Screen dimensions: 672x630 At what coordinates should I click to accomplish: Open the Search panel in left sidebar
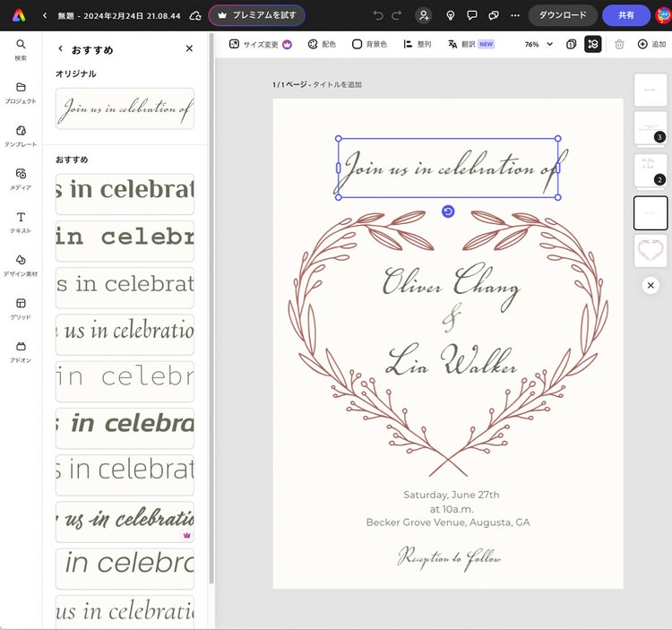click(x=21, y=48)
